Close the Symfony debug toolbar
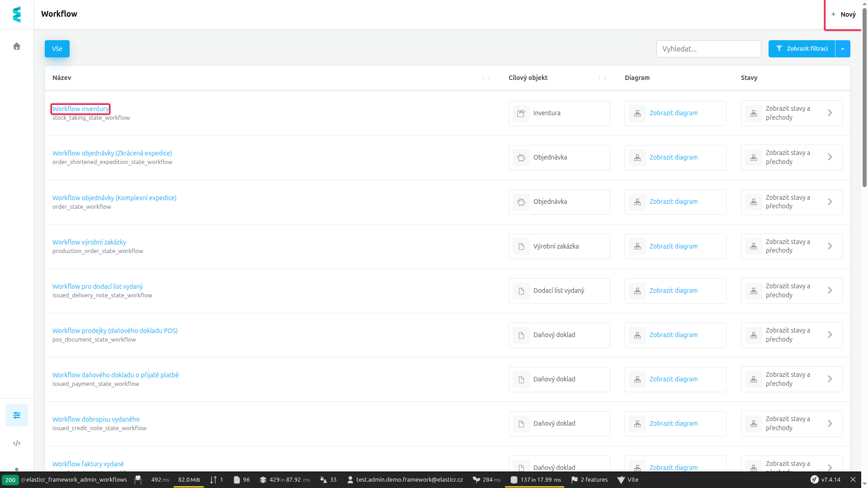This screenshot has height=488, width=868. pyautogui.click(x=853, y=479)
